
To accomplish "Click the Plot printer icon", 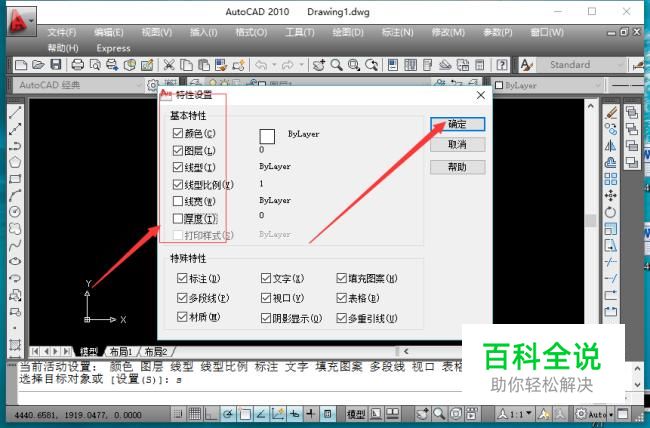I will click(x=78, y=65).
